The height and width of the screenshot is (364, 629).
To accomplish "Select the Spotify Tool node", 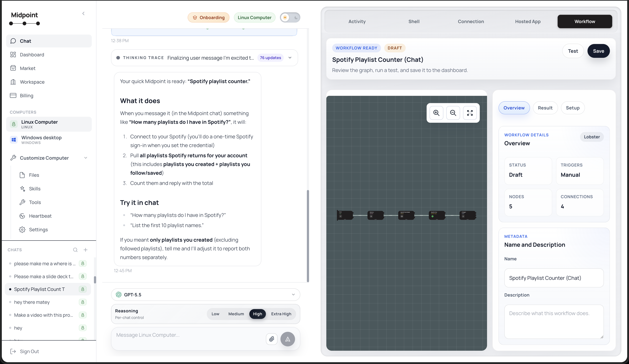I will coord(437,215).
